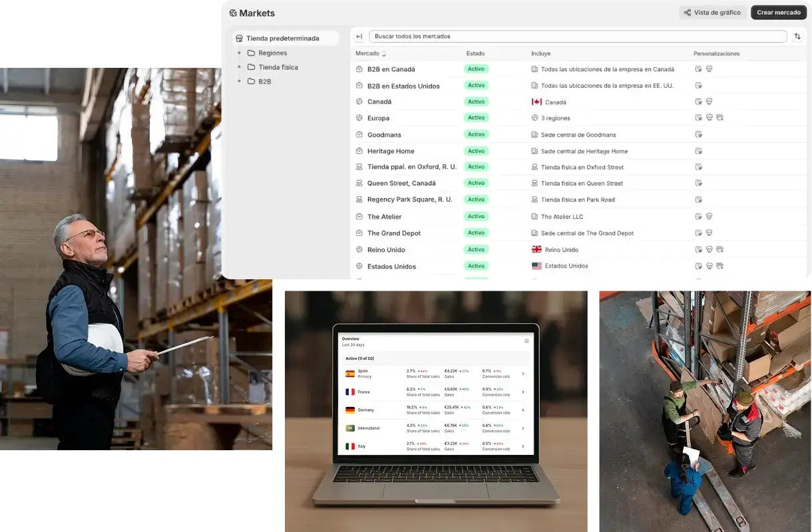Click Queen Street, Canadá market name
812x532 pixels.
pyautogui.click(x=401, y=183)
